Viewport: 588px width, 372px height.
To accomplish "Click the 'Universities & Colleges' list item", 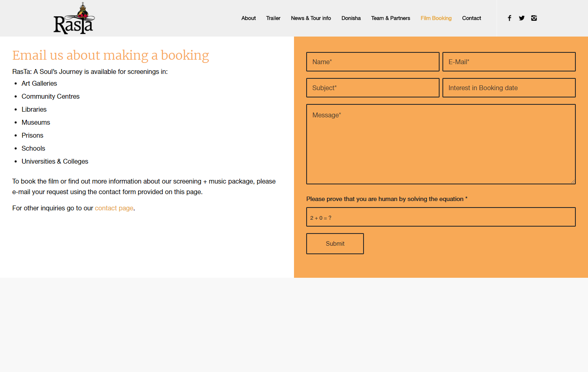I will pyautogui.click(x=55, y=161).
